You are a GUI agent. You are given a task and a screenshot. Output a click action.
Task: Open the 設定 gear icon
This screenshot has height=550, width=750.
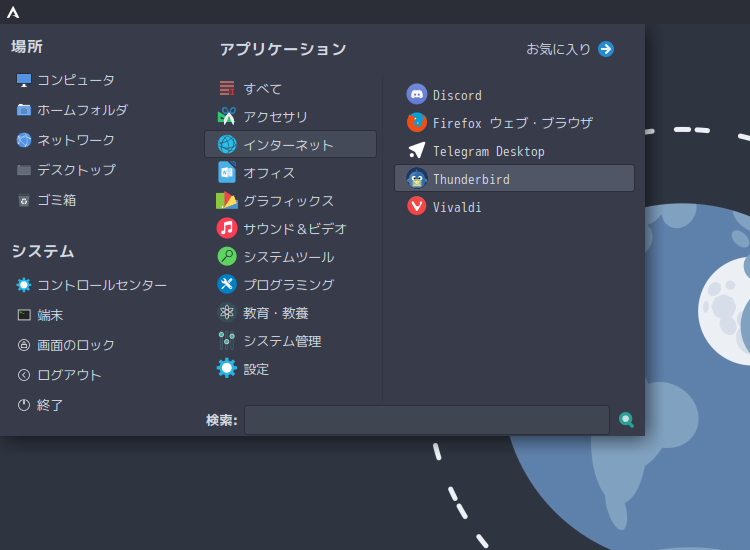(227, 368)
